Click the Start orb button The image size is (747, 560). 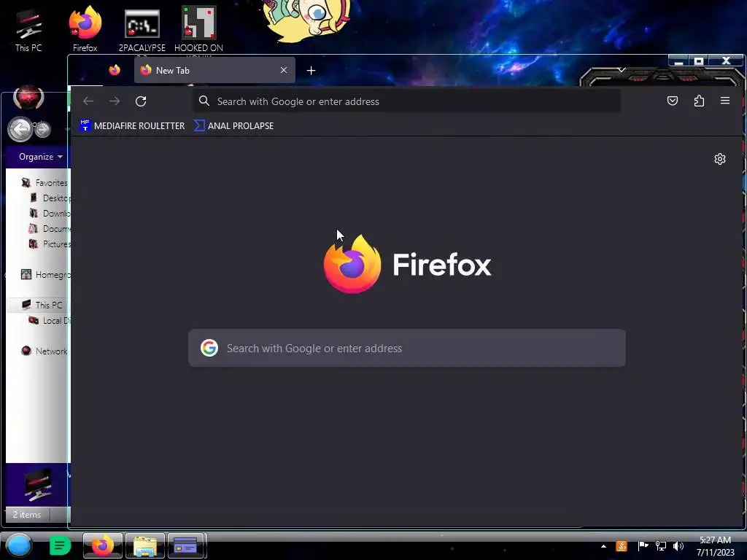point(19,545)
